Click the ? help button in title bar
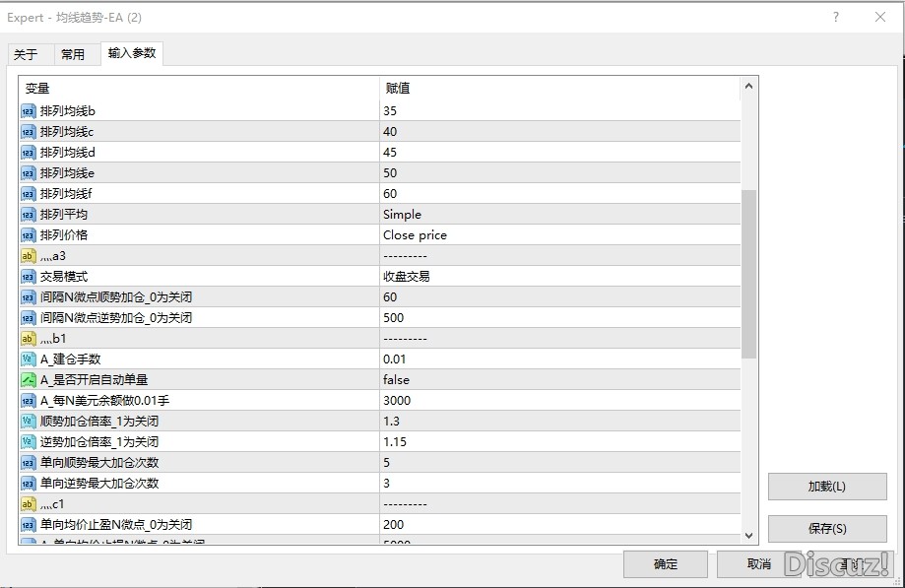 pos(836,17)
